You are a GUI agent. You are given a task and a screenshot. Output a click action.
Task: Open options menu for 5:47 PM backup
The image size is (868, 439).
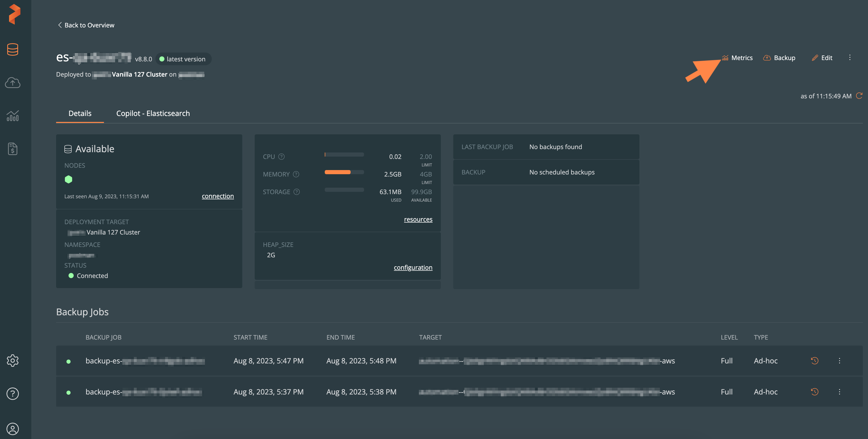point(839,360)
